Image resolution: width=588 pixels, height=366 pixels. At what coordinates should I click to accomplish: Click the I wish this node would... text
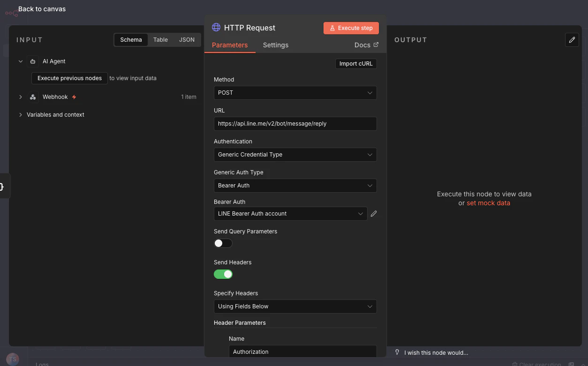point(436,353)
